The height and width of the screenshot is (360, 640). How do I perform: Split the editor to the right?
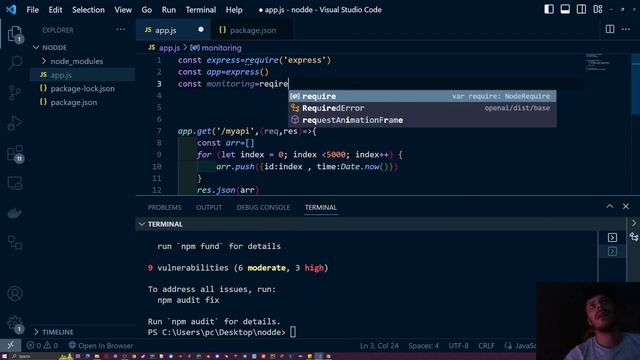pos(610,29)
